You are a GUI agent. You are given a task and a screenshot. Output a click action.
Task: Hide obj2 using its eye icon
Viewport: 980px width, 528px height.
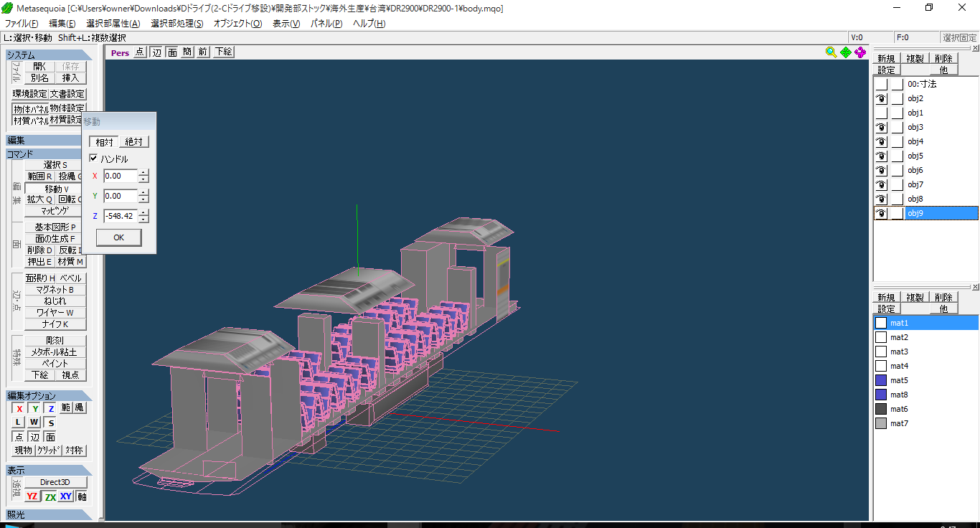click(x=881, y=98)
